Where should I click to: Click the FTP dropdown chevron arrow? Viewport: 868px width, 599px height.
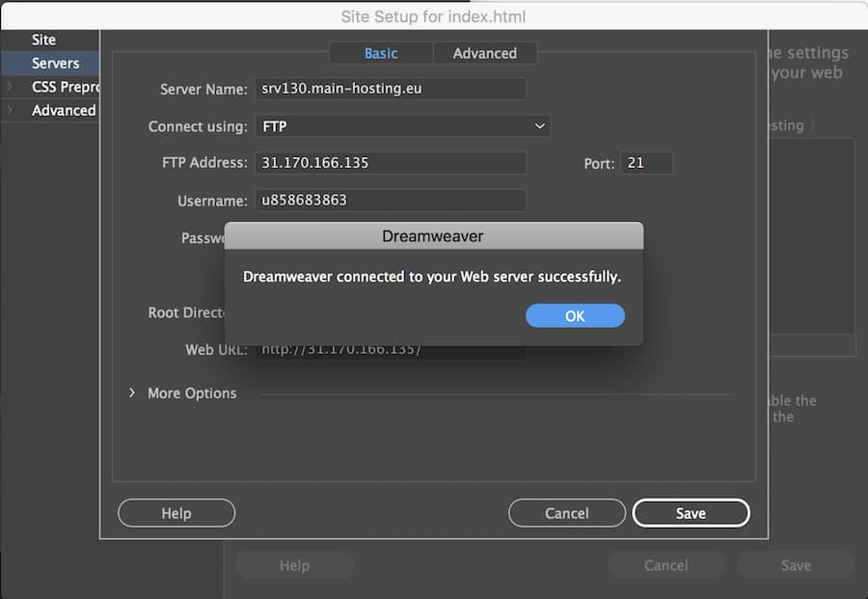539,125
